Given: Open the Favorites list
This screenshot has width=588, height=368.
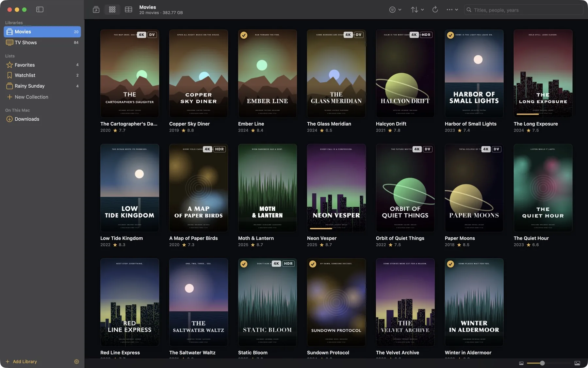Looking at the screenshot, I should pyautogui.click(x=42, y=65).
